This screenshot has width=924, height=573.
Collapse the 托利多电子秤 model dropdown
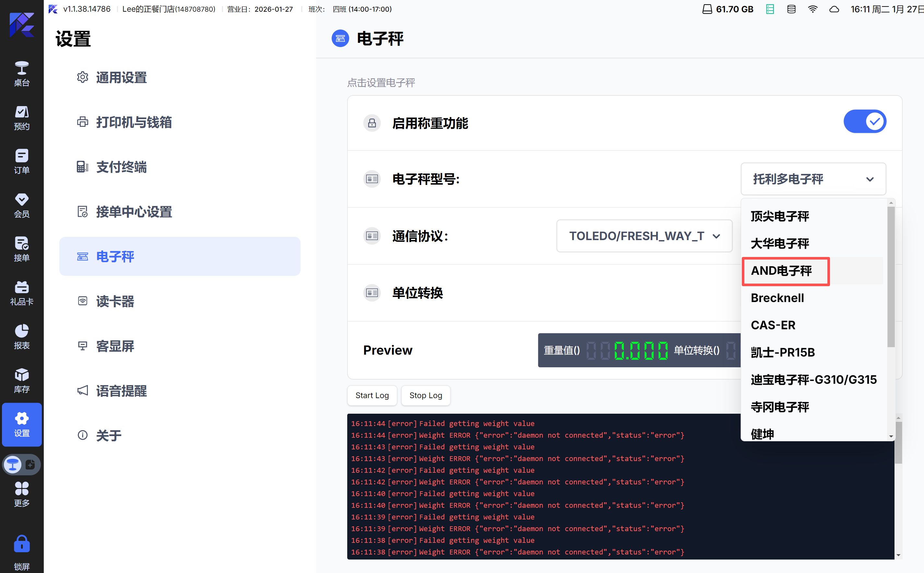(813, 179)
